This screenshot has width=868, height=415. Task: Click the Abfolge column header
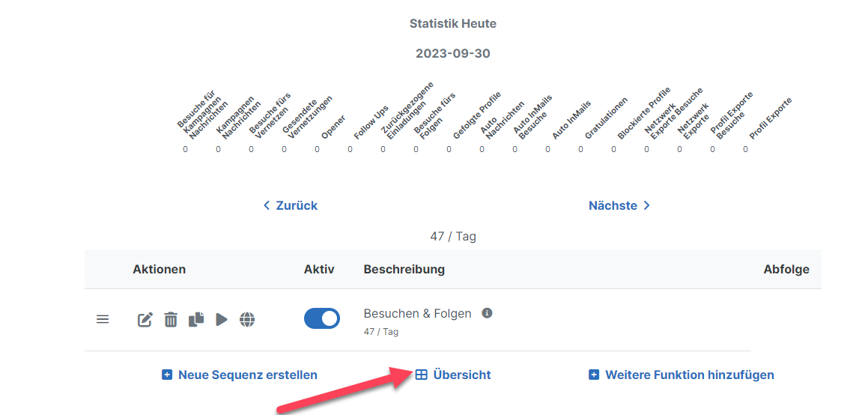(786, 269)
